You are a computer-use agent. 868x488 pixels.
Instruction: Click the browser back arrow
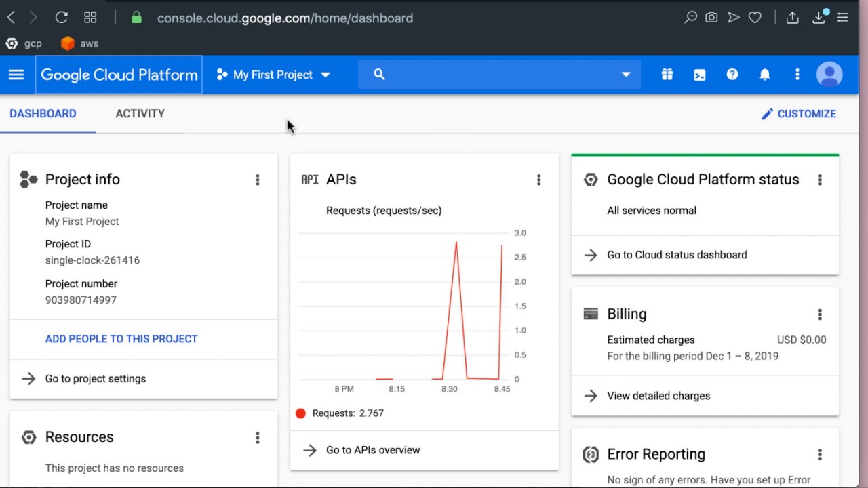(x=11, y=18)
